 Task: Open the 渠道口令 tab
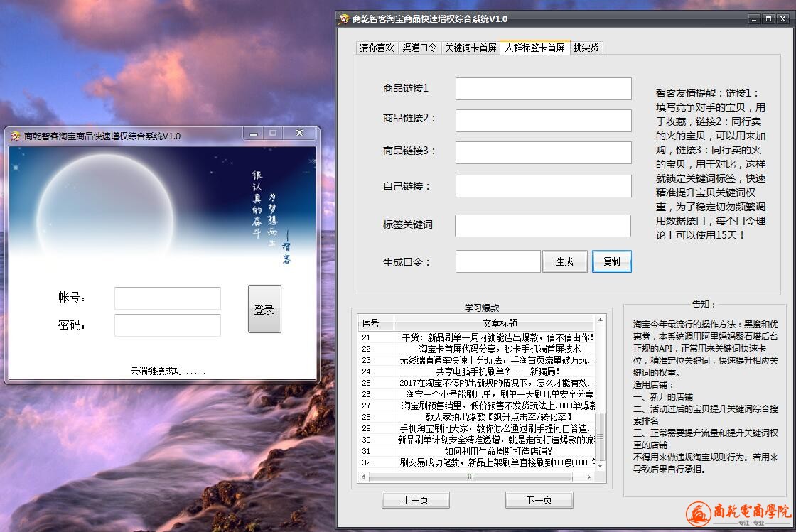pos(419,48)
